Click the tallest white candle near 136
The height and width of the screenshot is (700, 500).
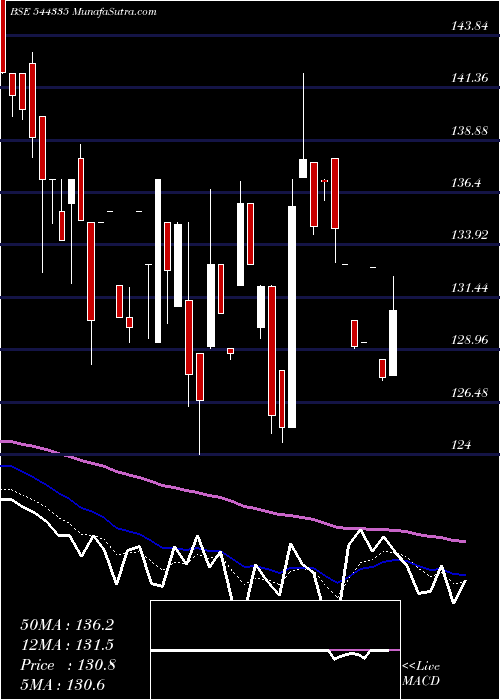click(x=292, y=317)
